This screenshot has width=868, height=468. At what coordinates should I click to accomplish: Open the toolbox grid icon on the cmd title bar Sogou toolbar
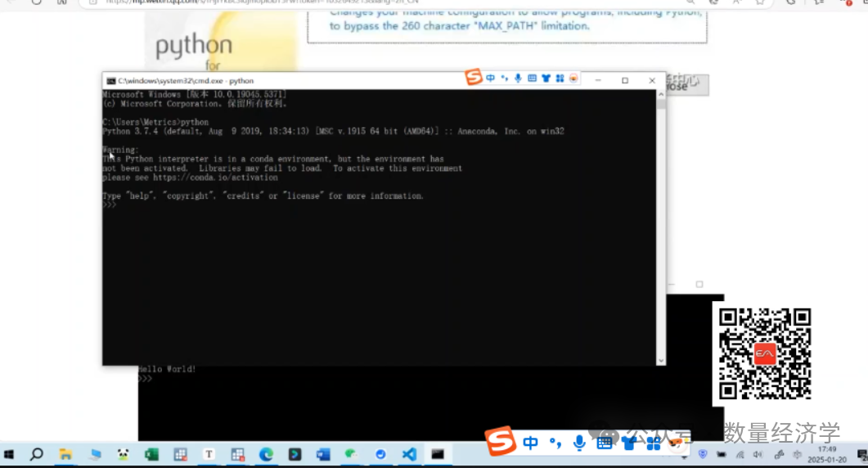pos(560,78)
